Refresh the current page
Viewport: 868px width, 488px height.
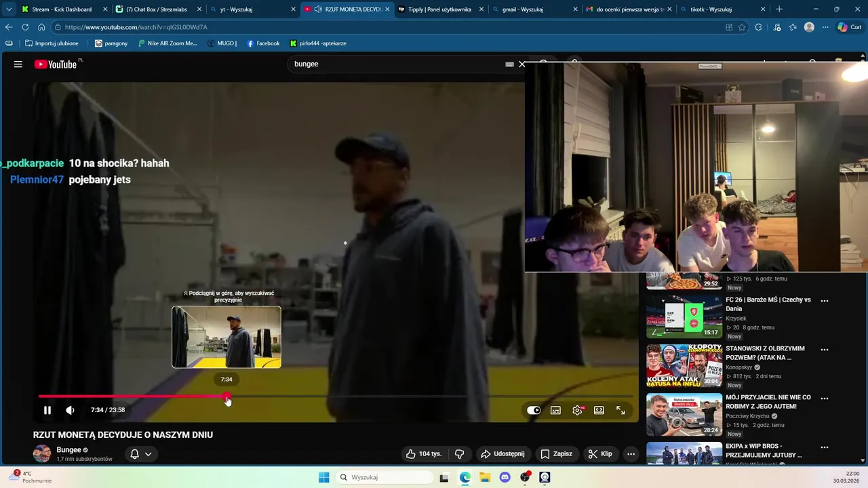(x=25, y=27)
